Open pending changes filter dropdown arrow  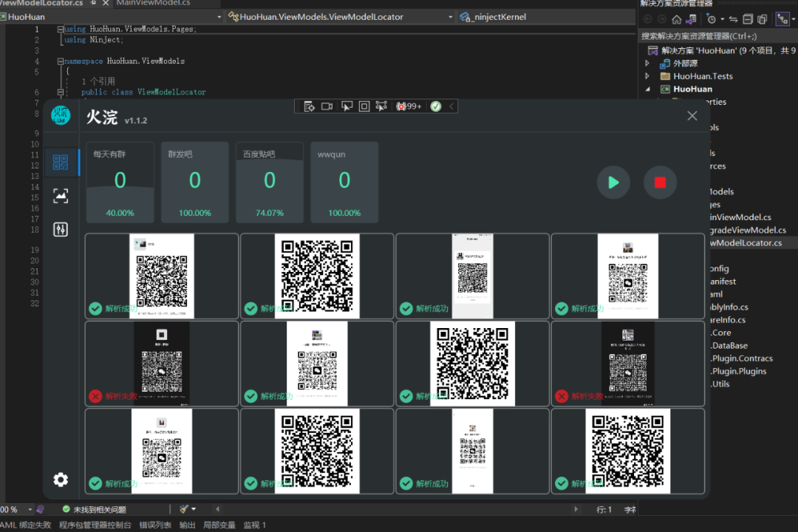click(722, 19)
